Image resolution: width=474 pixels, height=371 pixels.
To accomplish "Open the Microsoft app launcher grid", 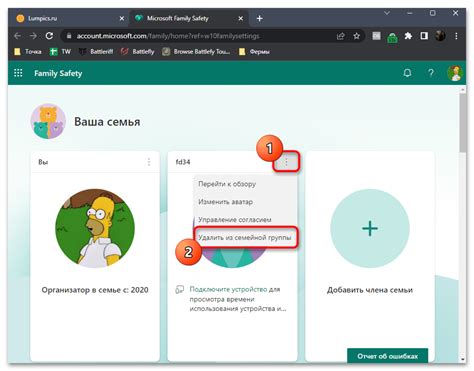I will (18, 73).
